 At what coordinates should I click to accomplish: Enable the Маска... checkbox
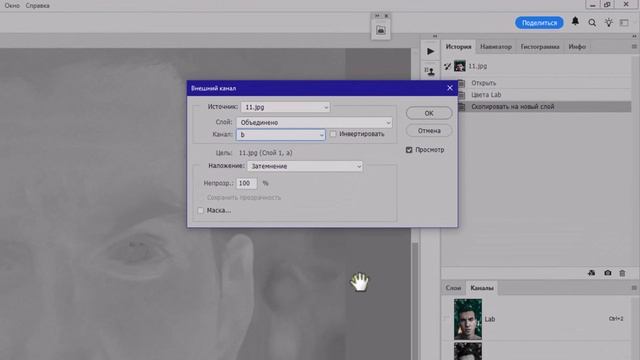point(200,211)
